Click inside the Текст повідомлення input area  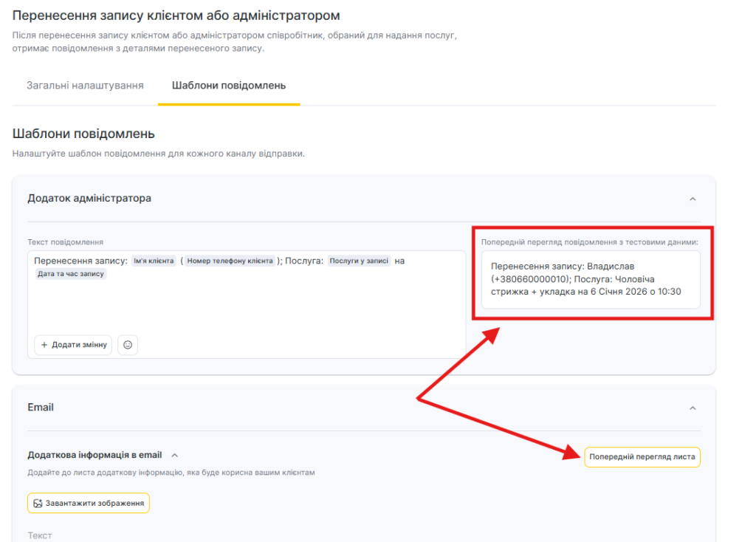247,303
